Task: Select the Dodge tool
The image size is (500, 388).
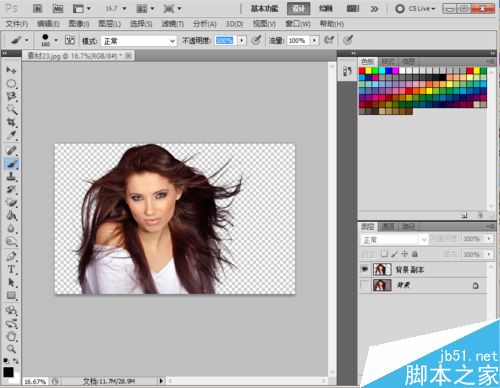Action: [11, 241]
